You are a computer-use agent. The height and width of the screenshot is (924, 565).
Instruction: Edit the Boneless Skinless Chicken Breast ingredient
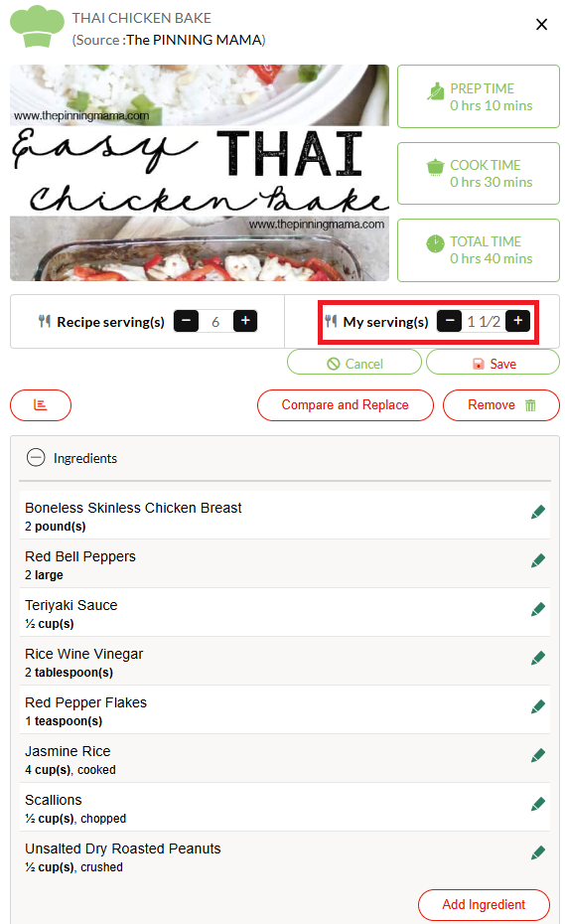point(537,512)
